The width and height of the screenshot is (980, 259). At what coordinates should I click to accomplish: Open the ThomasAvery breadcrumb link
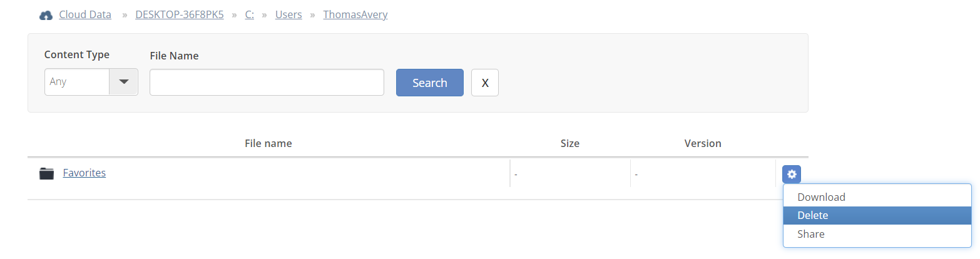[x=355, y=14]
